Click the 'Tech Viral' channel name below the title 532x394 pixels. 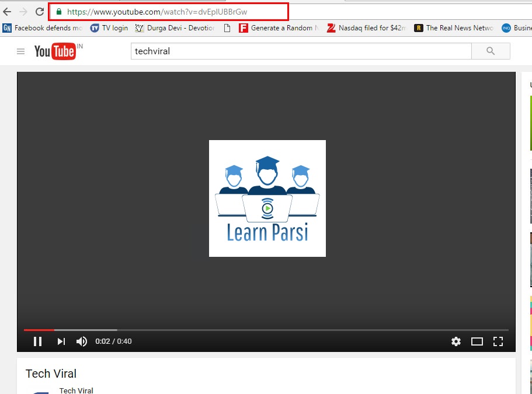[x=77, y=390]
